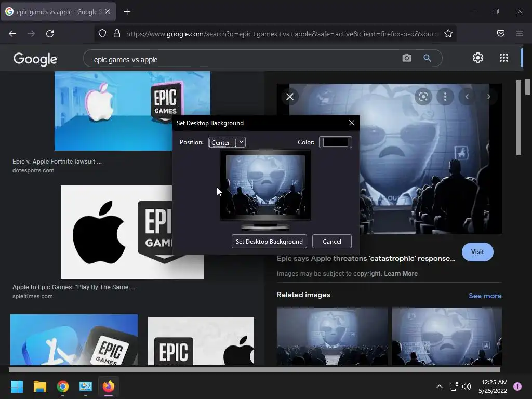Search inside image with Lens icon

(x=423, y=97)
